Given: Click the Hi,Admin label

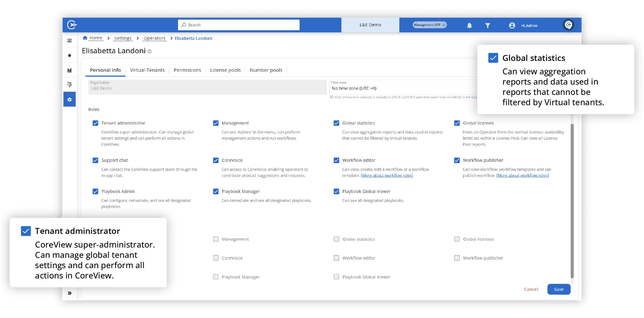Looking at the screenshot, I should (x=529, y=26).
